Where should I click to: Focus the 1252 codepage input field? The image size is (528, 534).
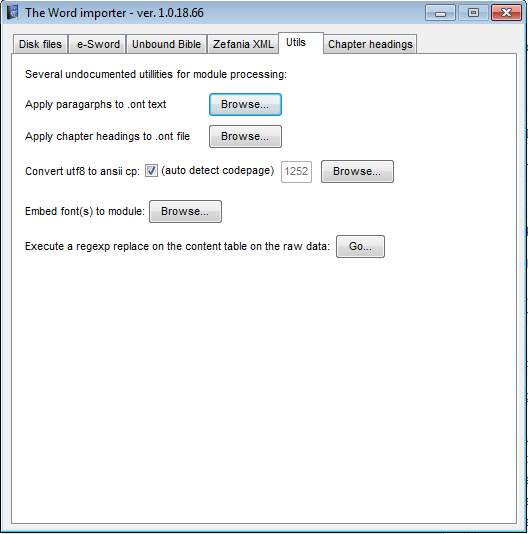(296, 171)
